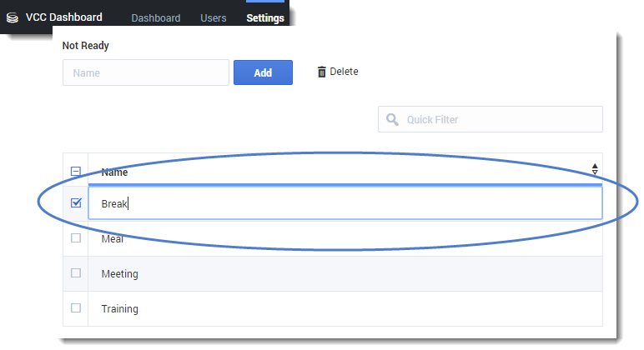Image resolution: width=644 pixels, height=350 pixels.
Task: Focus the Not Ready Name input field
Action: [146, 72]
